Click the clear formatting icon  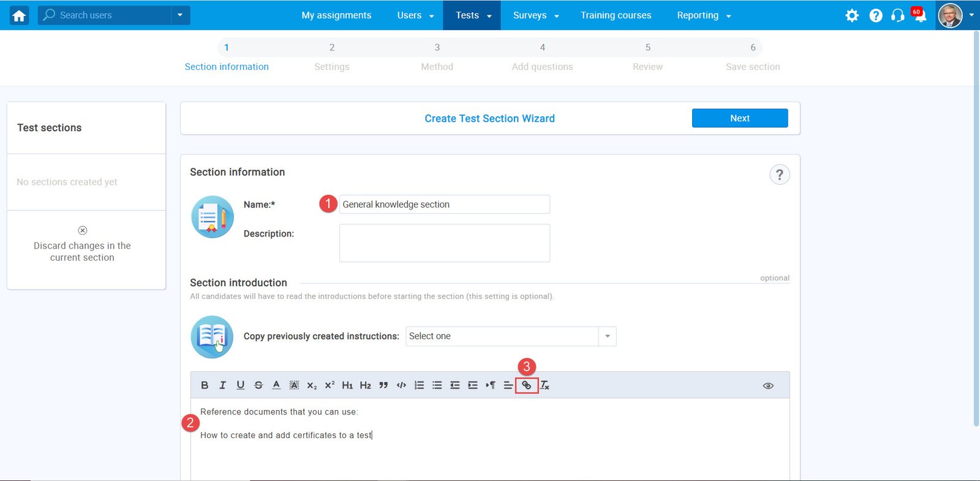545,386
